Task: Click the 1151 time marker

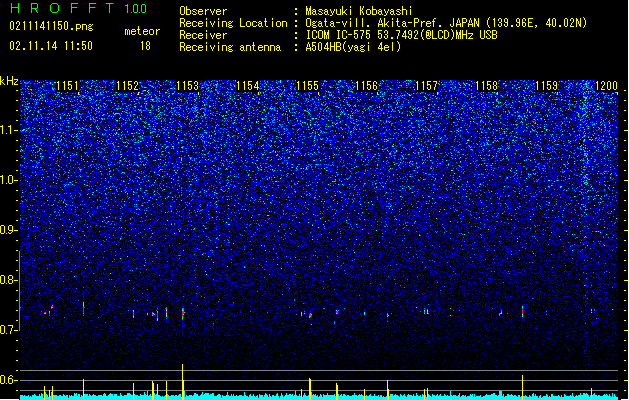Action: click(67, 86)
